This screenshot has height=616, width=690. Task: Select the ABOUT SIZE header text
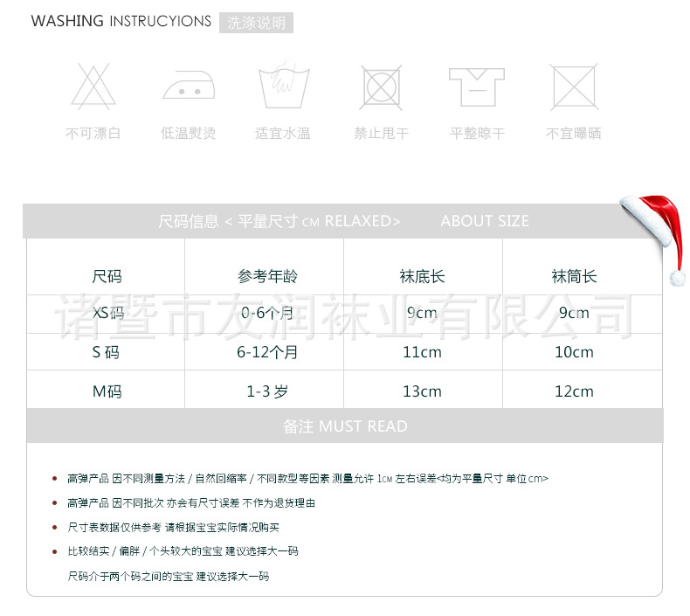pos(485,221)
